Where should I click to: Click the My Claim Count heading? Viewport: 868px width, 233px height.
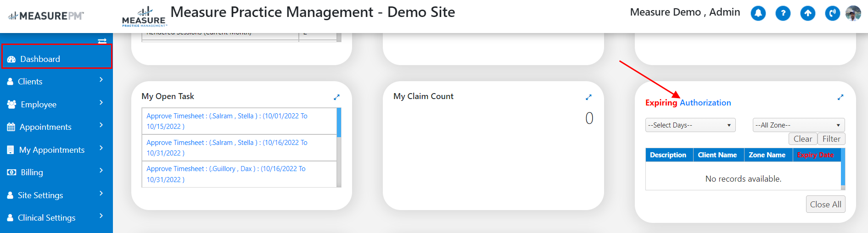pos(423,96)
